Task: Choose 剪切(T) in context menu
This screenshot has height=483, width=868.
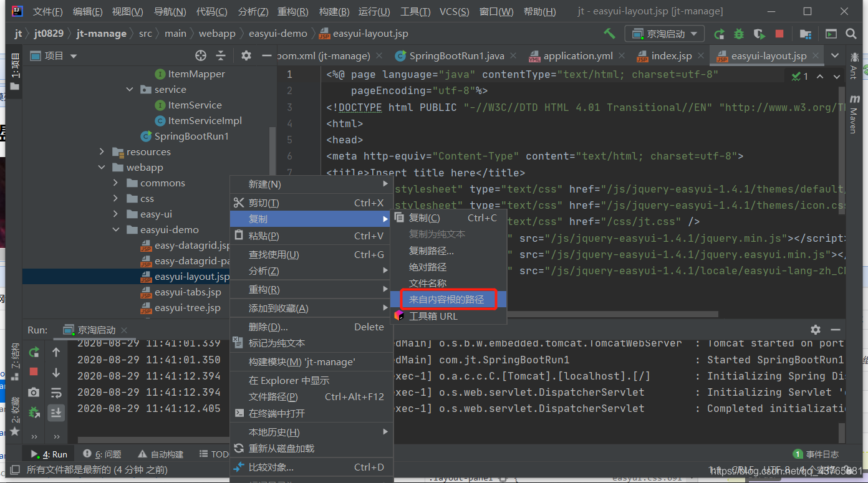Action: [311, 203]
